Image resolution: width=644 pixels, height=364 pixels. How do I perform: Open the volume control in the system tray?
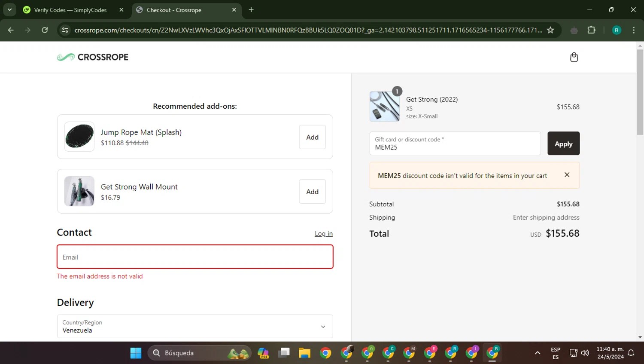coord(585,353)
